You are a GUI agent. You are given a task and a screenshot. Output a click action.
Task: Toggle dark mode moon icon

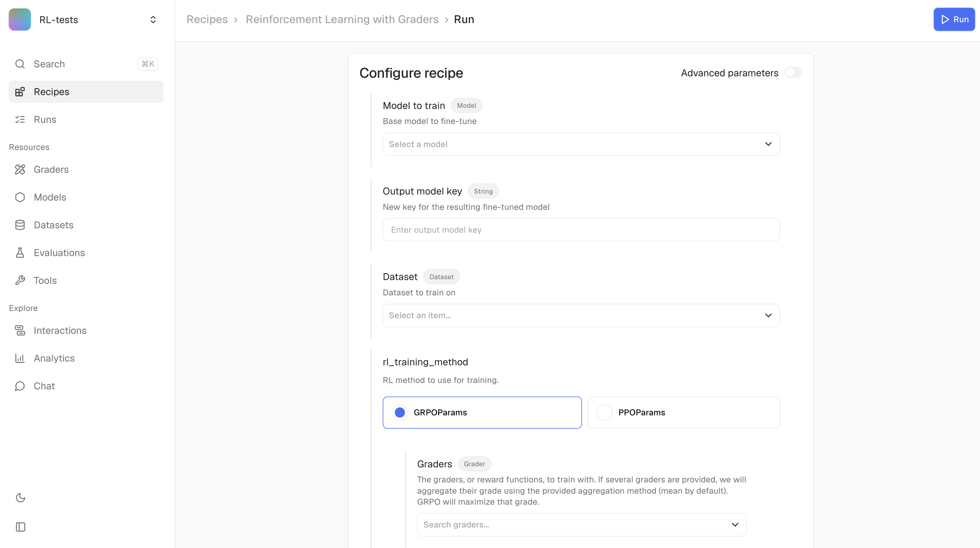click(21, 498)
